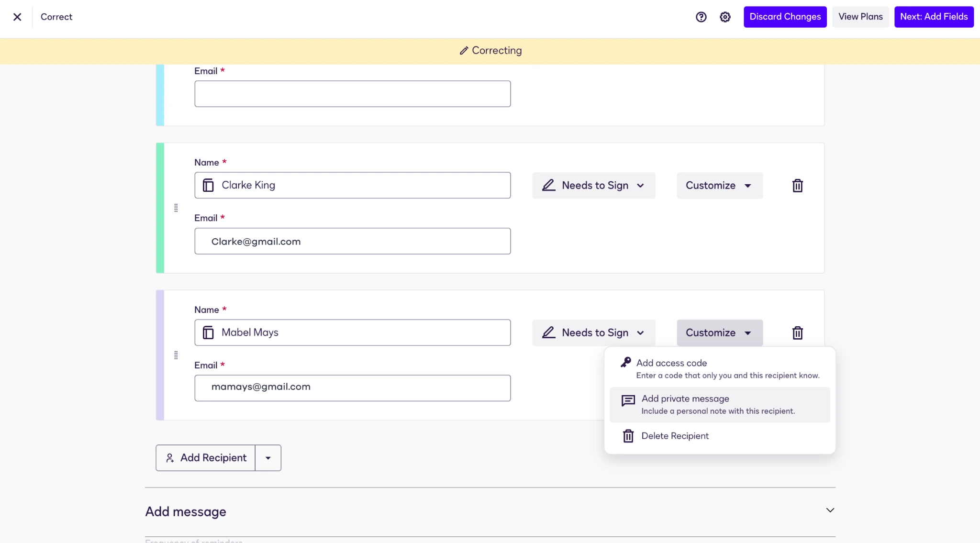Open the help question mark icon
Screen dimensions: 980x543
[701, 17]
